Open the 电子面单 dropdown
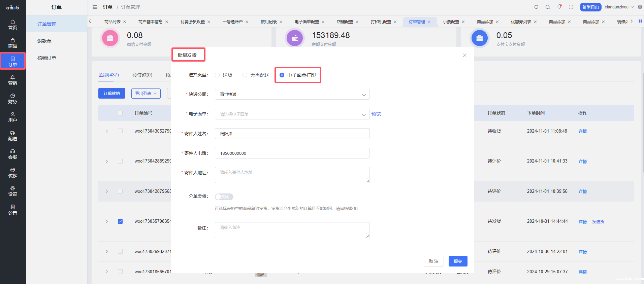The width and height of the screenshot is (644, 284). coord(292,114)
